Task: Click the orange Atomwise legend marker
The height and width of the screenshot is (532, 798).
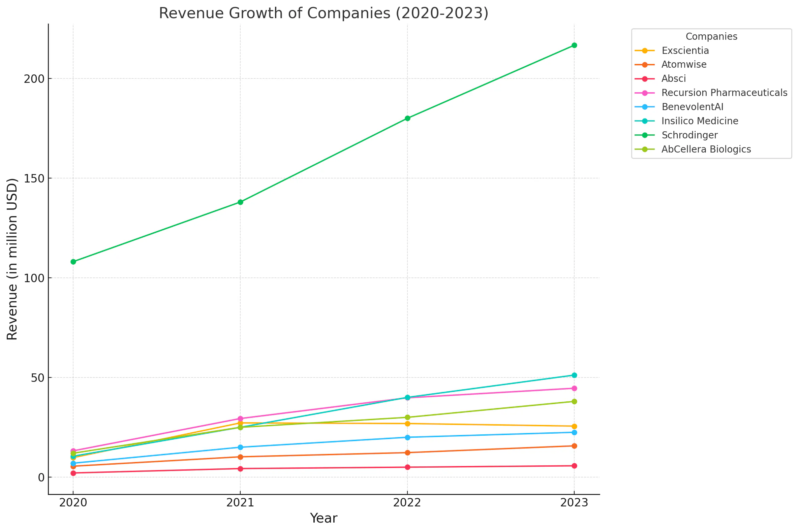Action: tap(645, 65)
